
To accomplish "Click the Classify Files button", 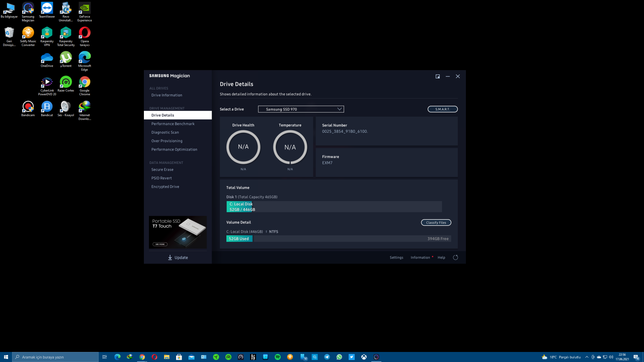I will (x=436, y=223).
